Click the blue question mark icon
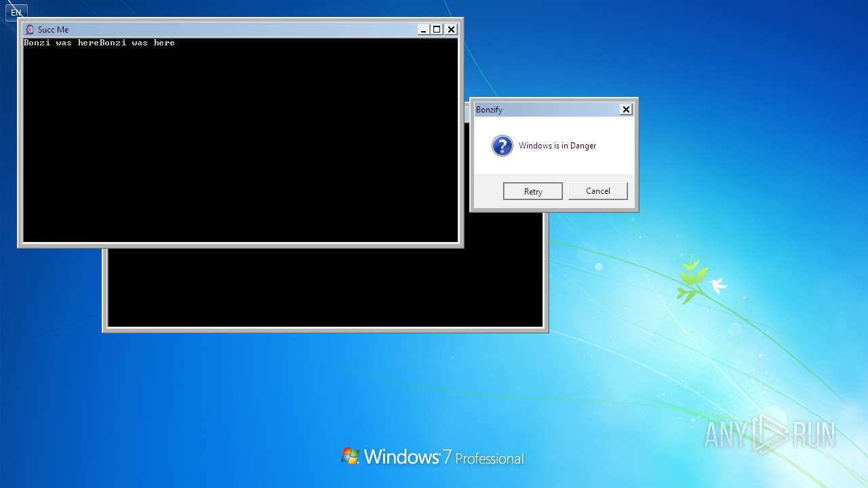Viewport: 868px width, 488px height. [x=502, y=146]
